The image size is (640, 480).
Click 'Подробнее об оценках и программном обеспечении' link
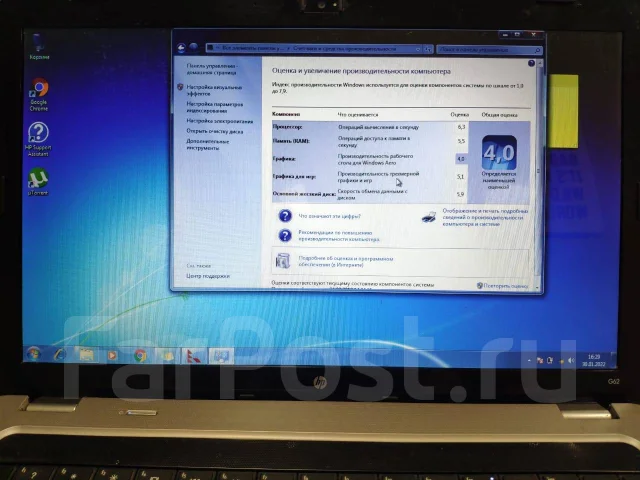tap(346, 262)
